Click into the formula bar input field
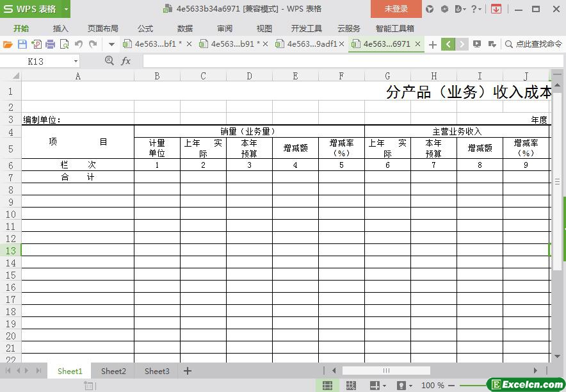This screenshot has width=566, height=392. coord(353,61)
